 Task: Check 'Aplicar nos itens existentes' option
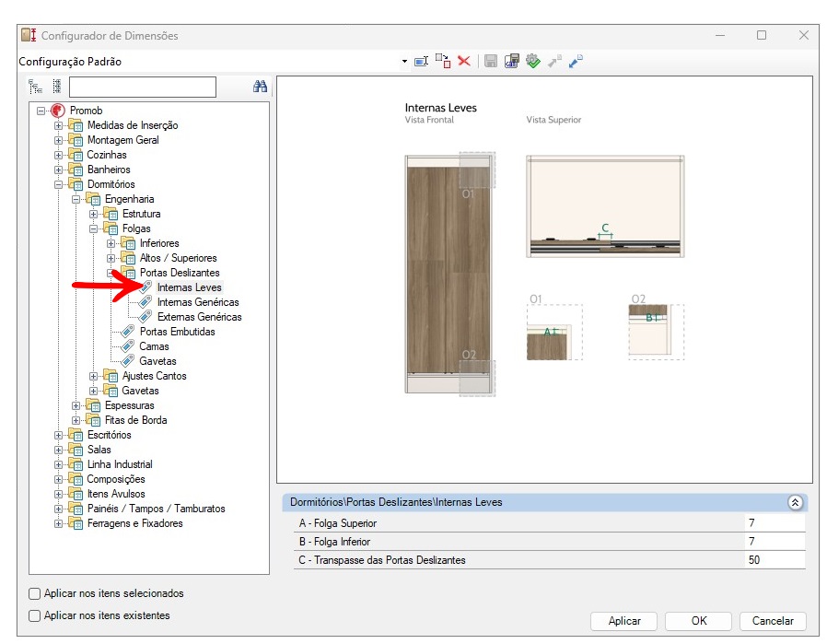(x=35, y=615)
